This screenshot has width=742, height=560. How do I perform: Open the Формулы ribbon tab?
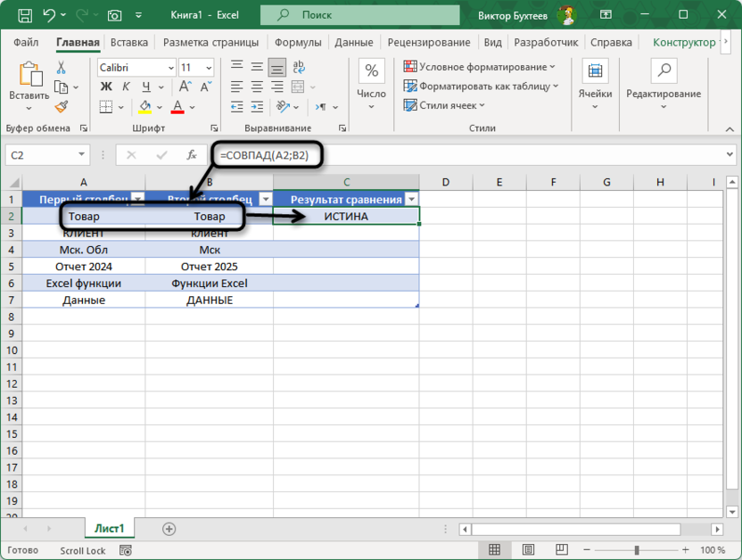tap(297, 42)
